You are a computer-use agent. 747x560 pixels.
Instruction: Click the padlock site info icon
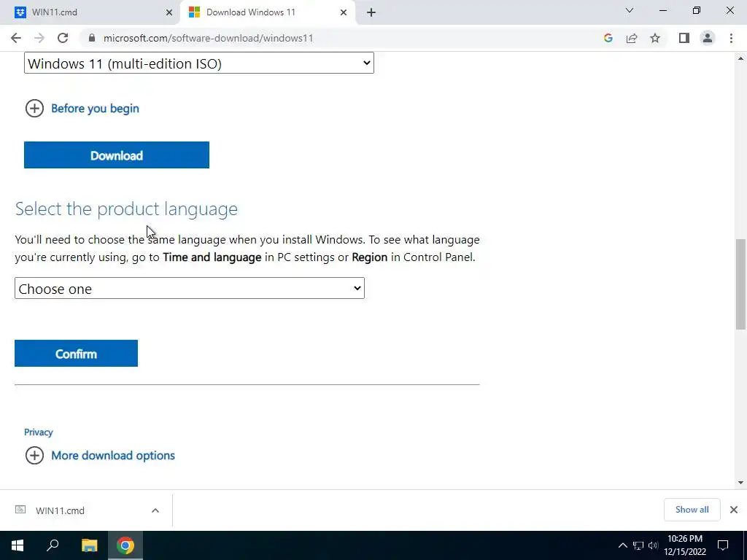[x=92, y=38]
